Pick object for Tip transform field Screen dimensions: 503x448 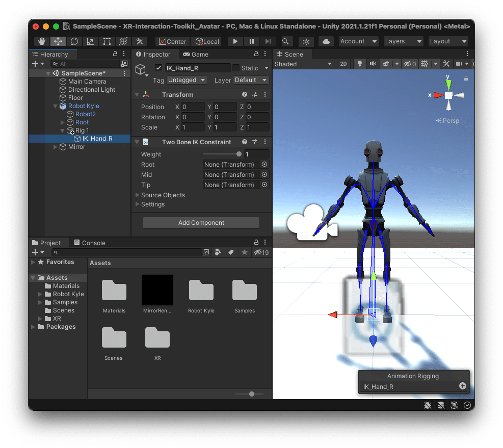tap(264, 185)
